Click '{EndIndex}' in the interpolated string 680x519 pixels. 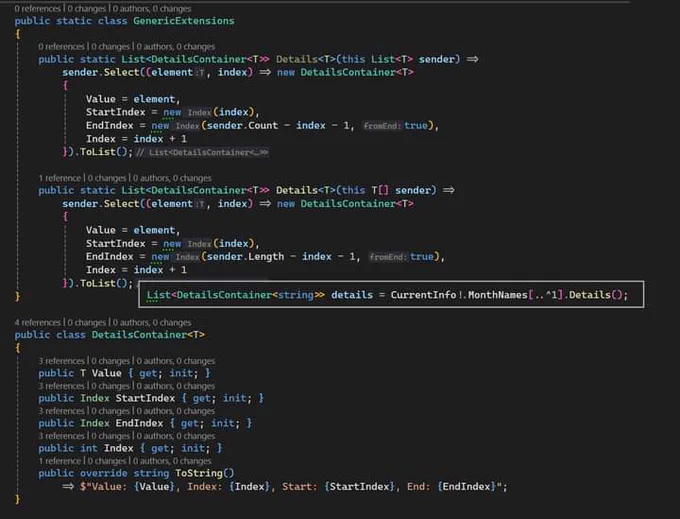[467, 486]
